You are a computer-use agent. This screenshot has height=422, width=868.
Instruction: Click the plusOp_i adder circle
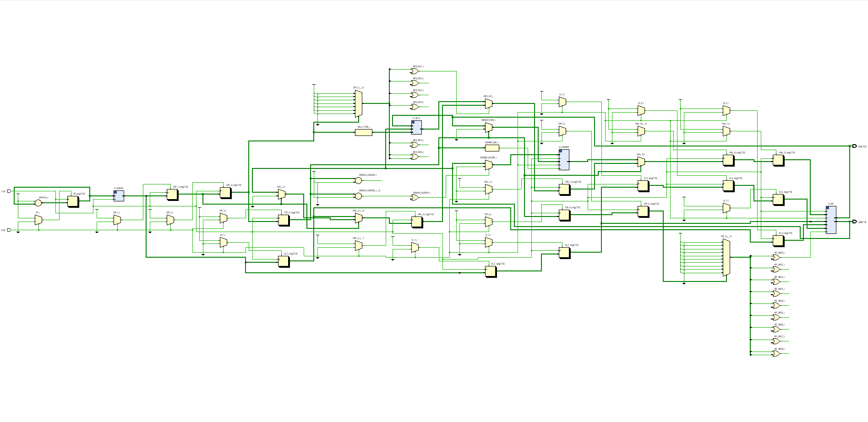pyautogui.click(x=38, y=203)
